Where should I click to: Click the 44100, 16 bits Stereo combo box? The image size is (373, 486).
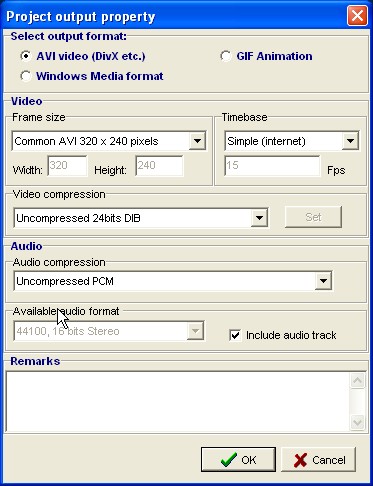pyautogui.click(x=109, y=331)
